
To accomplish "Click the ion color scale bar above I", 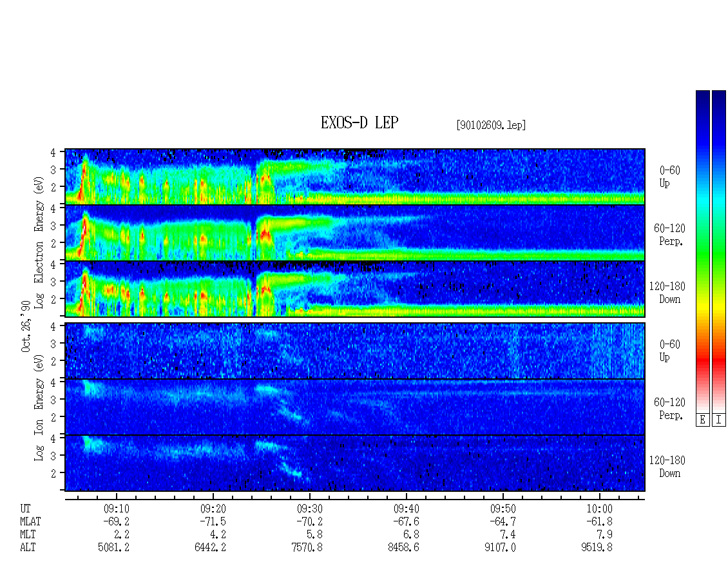I will point(719,251).
